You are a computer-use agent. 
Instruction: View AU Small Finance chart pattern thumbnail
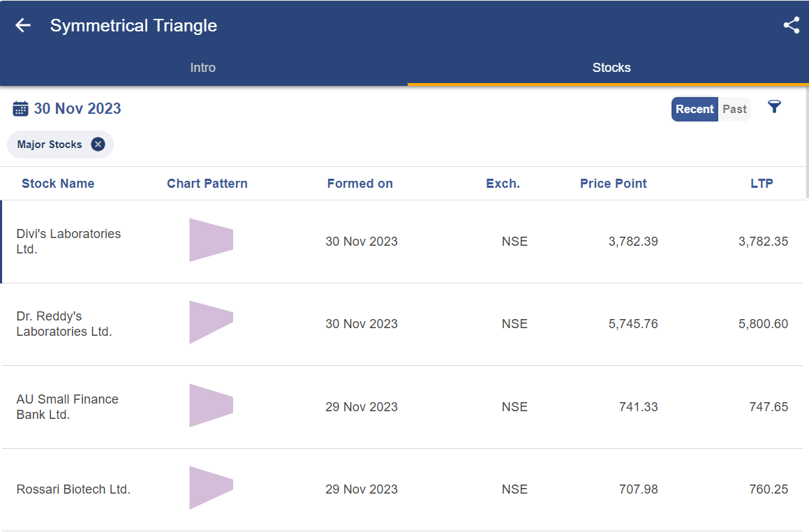[x=211, y=406]
